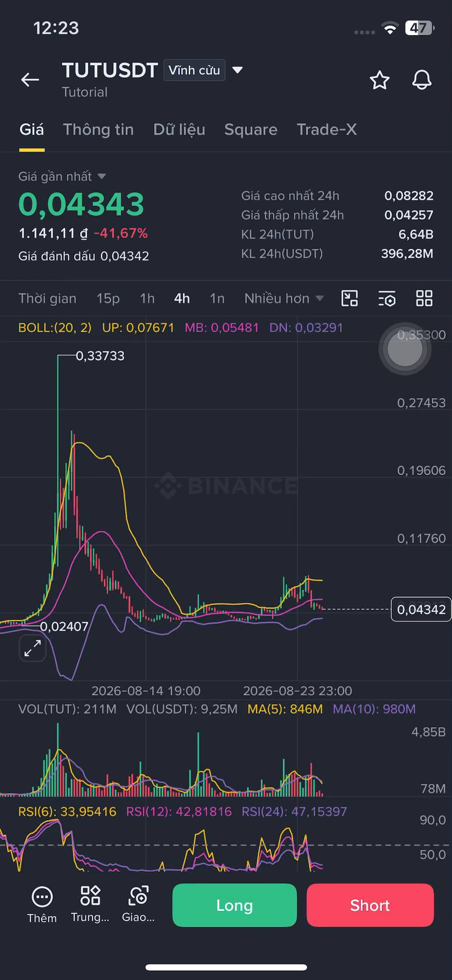Tap the RSI(24): 47,15397 label
452x980 pixels.
tap(294, 812)
